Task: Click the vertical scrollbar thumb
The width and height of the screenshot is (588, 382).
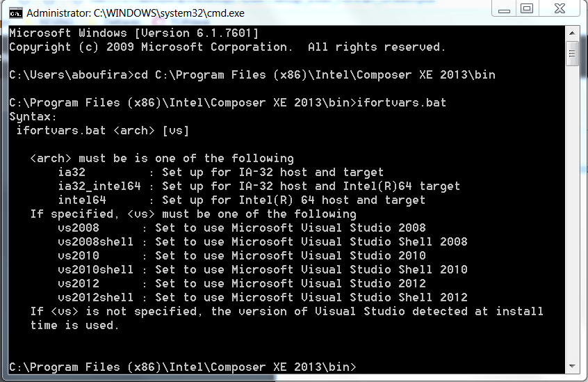Action: point(572,54)
